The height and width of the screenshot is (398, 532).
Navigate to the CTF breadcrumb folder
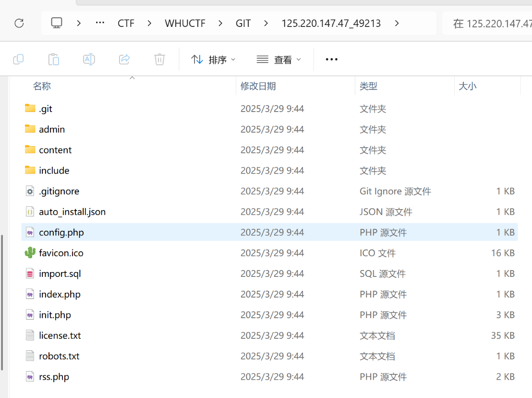click(126, 23)
